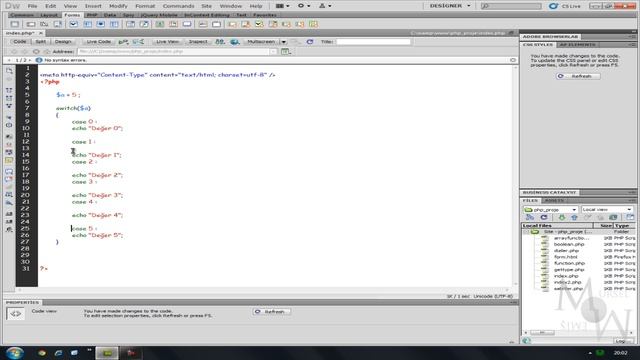Insert a Radio Group form element
This screenshot has height=360, width=640.
[x=114, y=24]
